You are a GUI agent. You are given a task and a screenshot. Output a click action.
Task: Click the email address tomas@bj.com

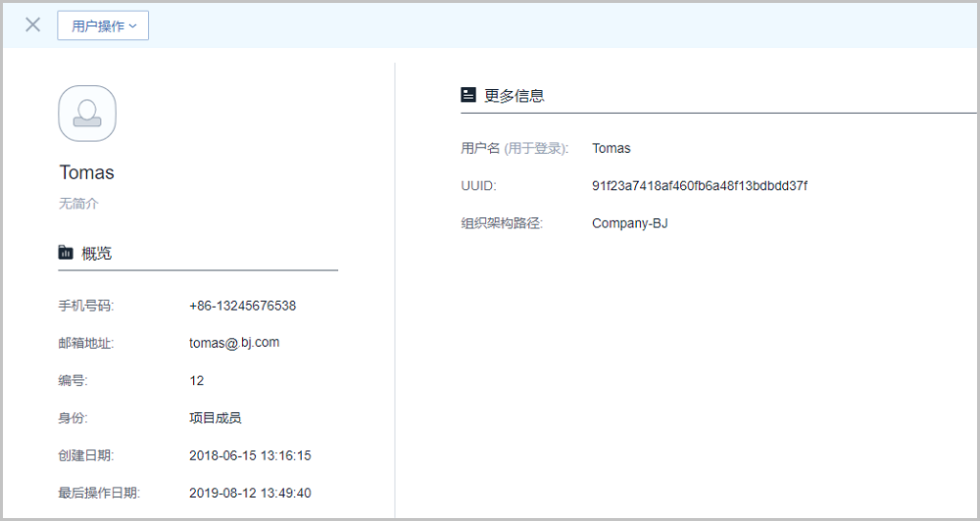(234, 343)
